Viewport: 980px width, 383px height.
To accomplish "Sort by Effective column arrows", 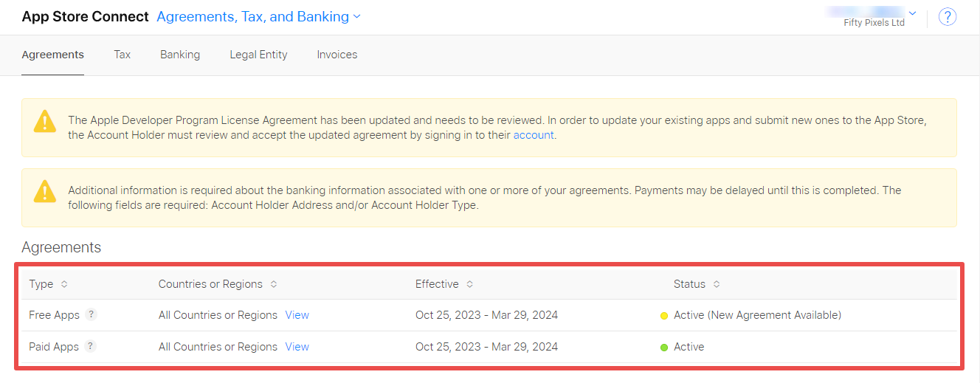I will (x=469, y=284).
